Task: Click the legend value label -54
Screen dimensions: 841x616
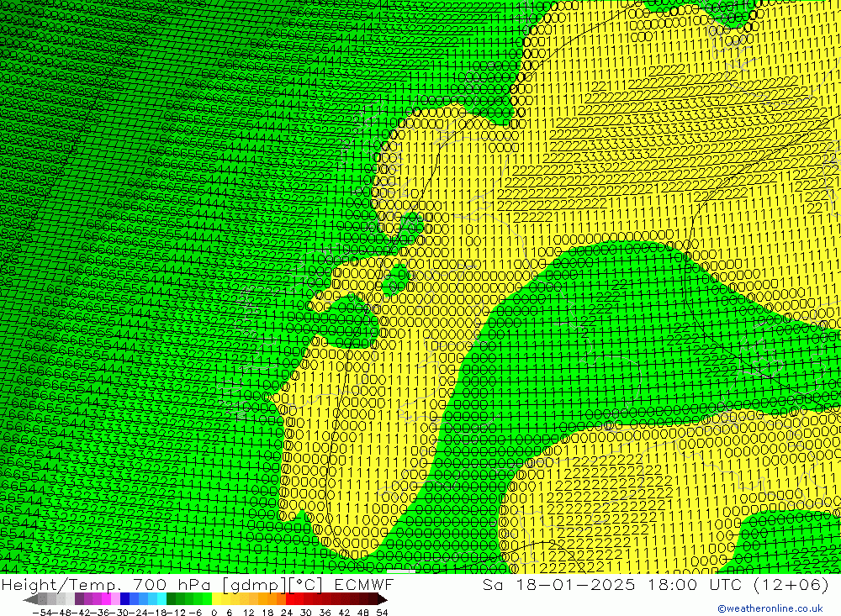Action: 42,613
